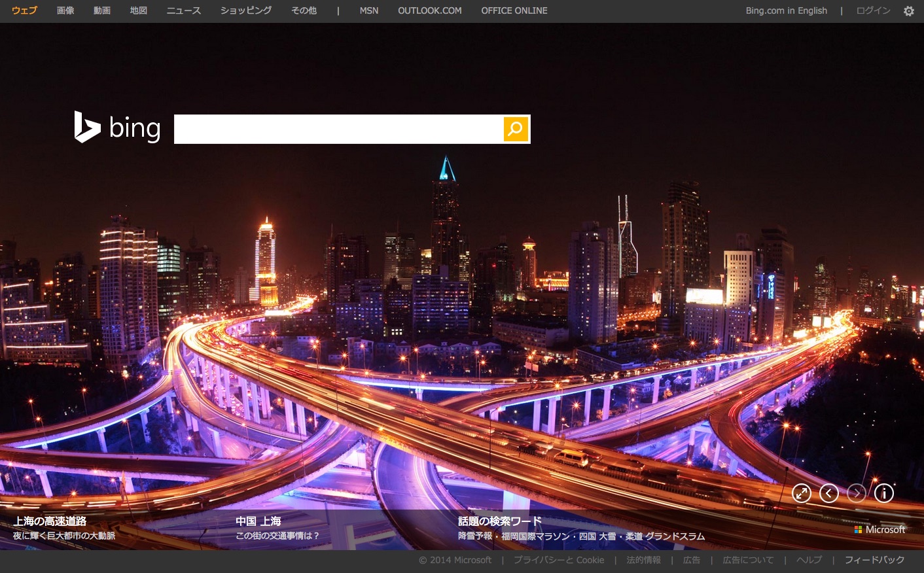Go to the ニュース tab
This screenshot has width=924, height=573.
point(183,11)
